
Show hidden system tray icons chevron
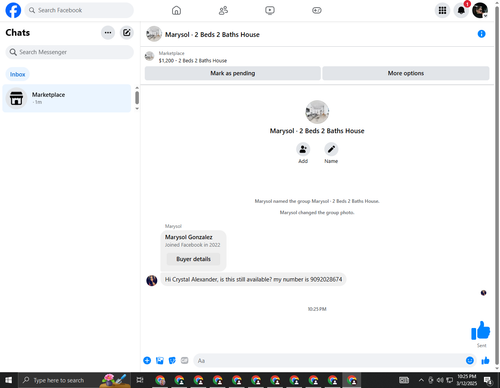421,380
